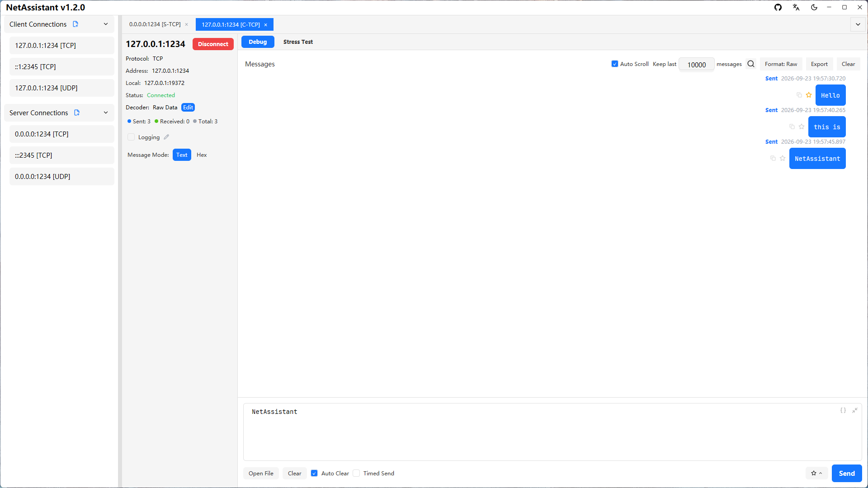Edit logging path pencil icon
The image size is (868, 488).
[166, 137]
